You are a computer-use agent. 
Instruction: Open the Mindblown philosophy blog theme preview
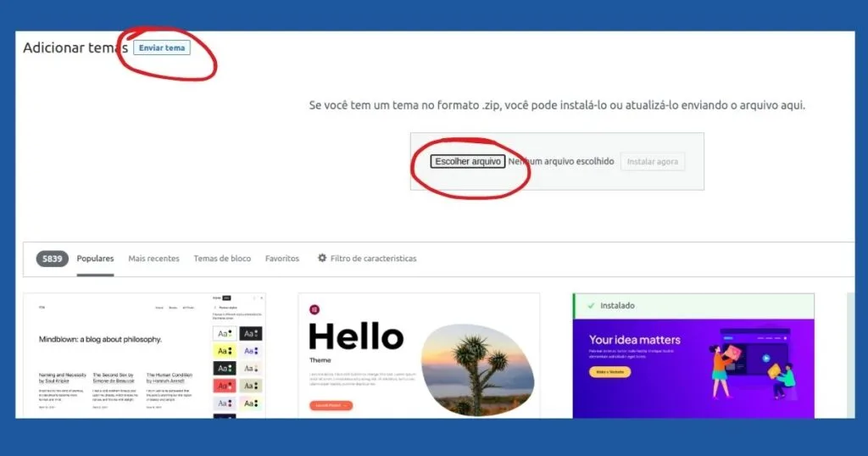[x=144, y=356]
